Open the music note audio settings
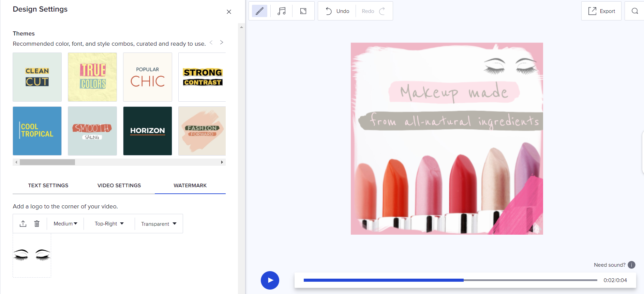This screenshot has height=294, width=644. (282, 11)
